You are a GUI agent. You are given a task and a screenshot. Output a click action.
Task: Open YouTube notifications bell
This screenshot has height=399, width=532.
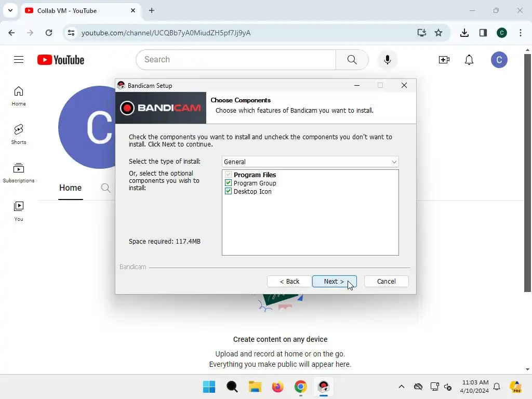(x=469, y=60)
